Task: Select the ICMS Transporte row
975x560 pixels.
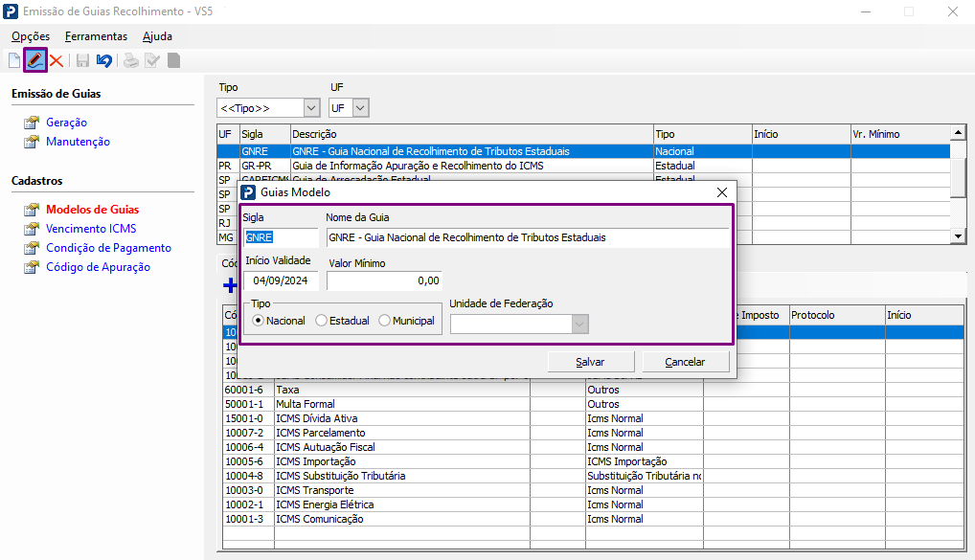Action: coord(593,490)
